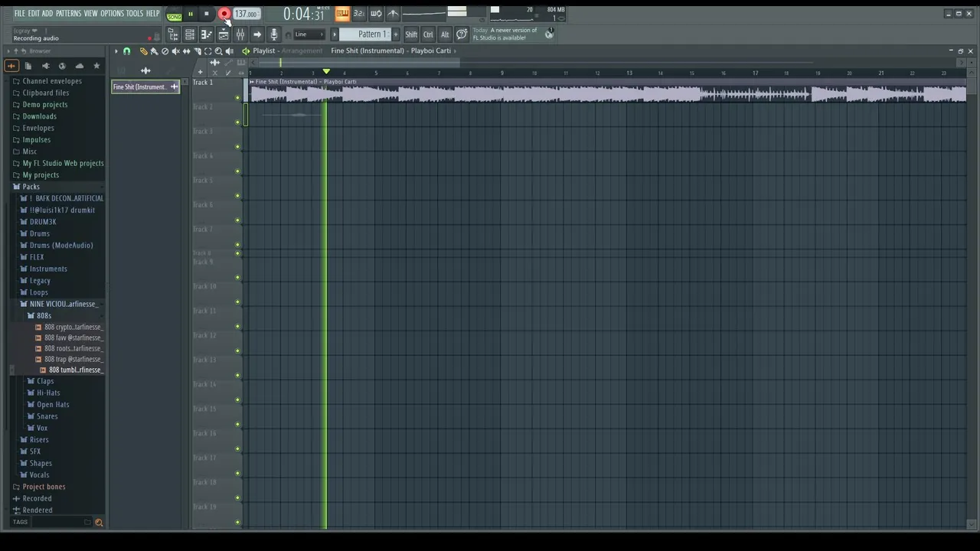Choose the Select tool in playlist
The height and width of the screenshot is (551, 980).
207,51
